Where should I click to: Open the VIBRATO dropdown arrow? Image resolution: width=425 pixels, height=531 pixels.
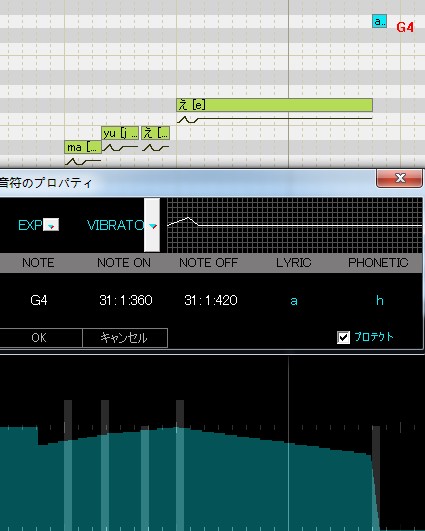pos(152,225)
